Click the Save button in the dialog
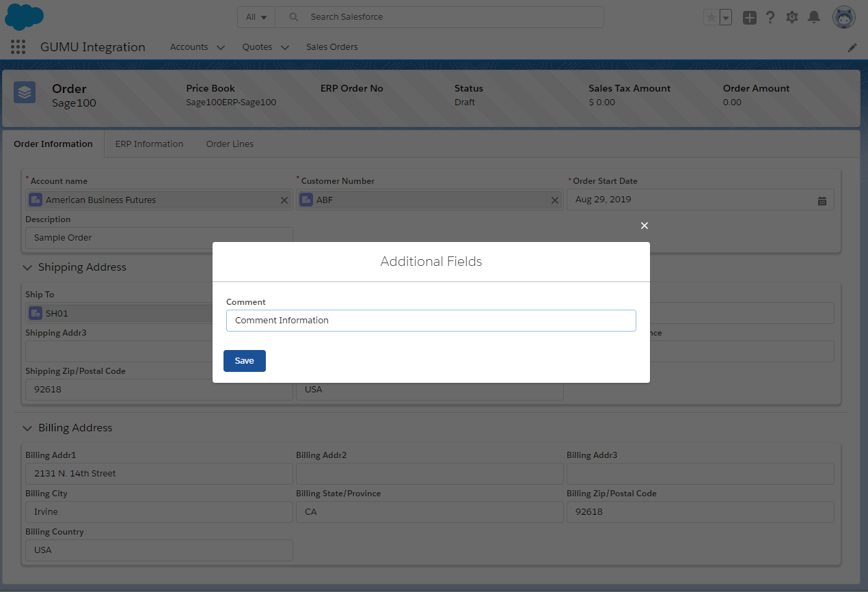The image size is (868, 592). [x=245, y=361]
